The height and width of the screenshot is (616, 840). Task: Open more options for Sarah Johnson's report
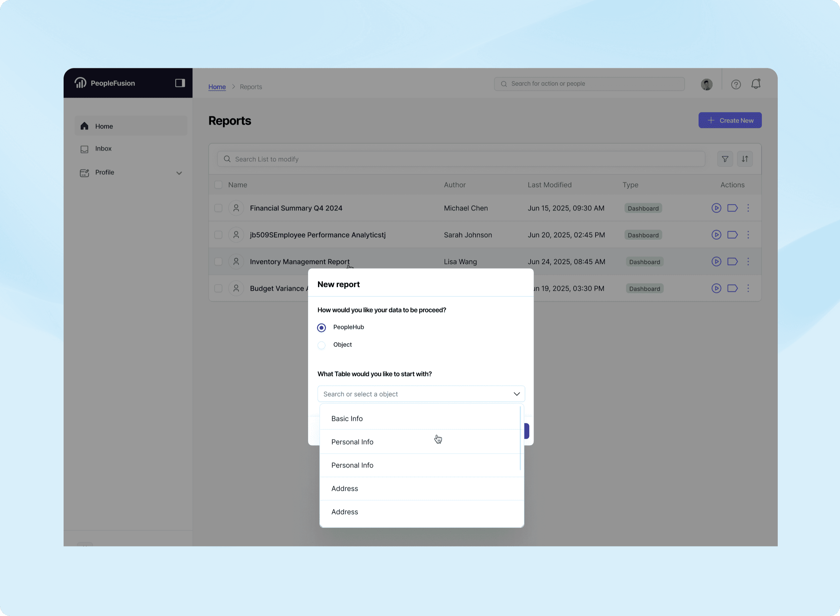(748, 235)
